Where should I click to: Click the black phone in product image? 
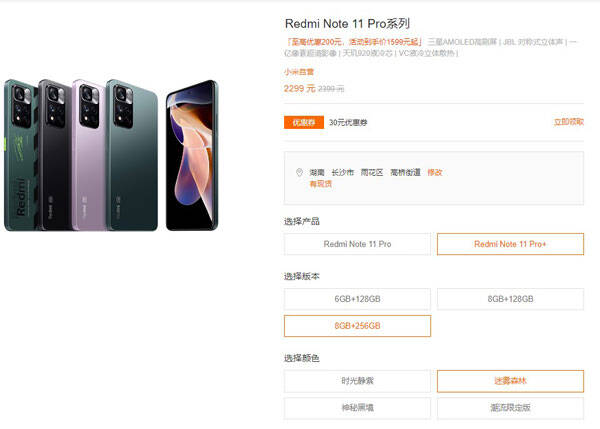tap(55, 155)
